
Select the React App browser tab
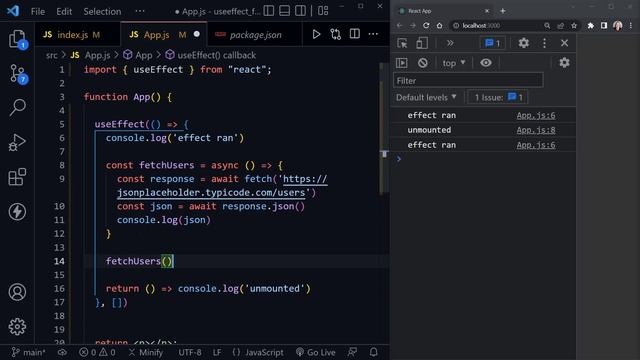444,11
